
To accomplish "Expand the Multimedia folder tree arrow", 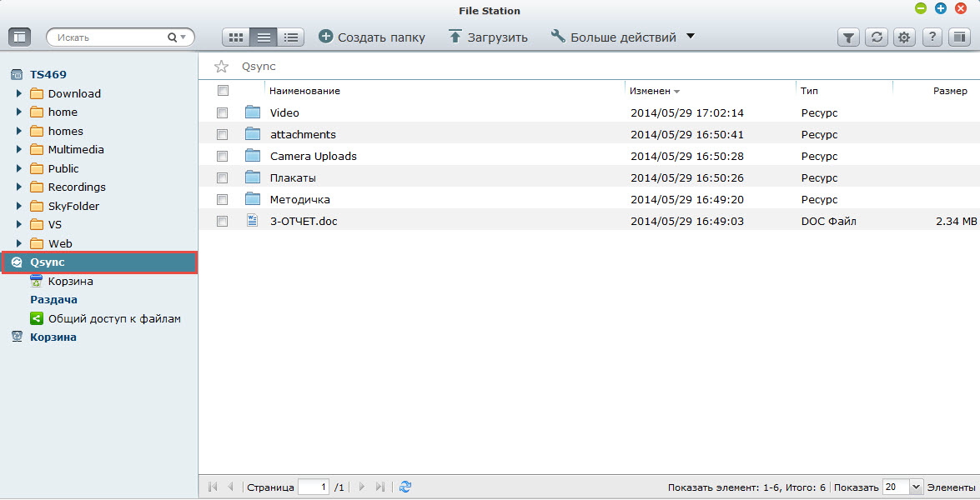I will (18, 150).
